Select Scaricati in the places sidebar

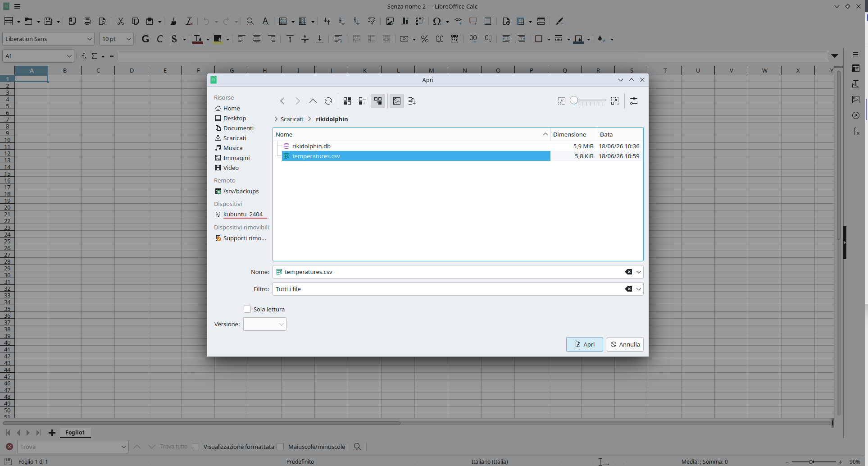pos(235,138)
